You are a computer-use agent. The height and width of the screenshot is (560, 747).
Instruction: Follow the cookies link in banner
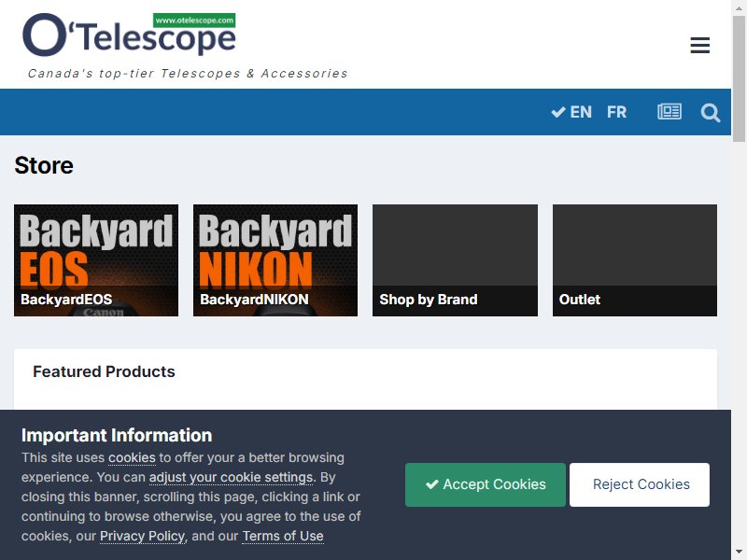click(x=132, y=457)
